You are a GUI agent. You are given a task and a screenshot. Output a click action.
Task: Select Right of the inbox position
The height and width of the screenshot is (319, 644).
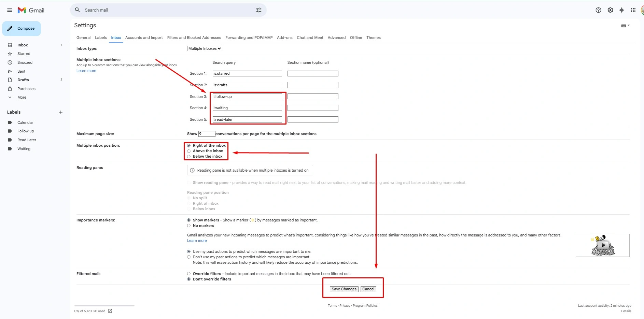point(189,146)
